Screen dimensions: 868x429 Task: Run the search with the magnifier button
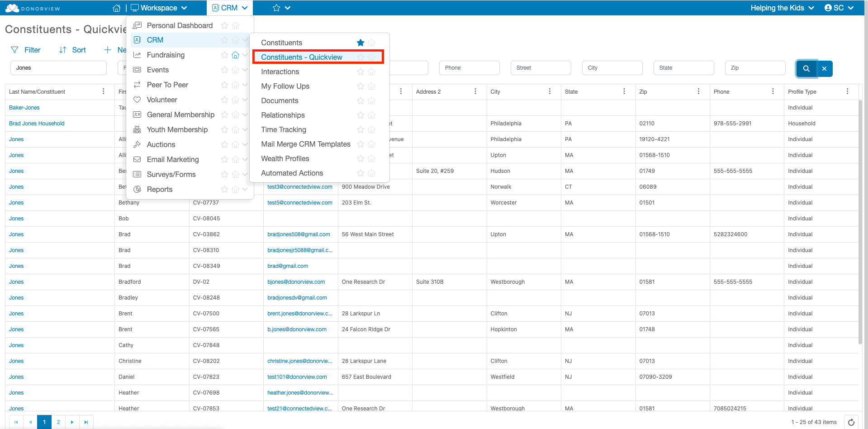(806, 68)
